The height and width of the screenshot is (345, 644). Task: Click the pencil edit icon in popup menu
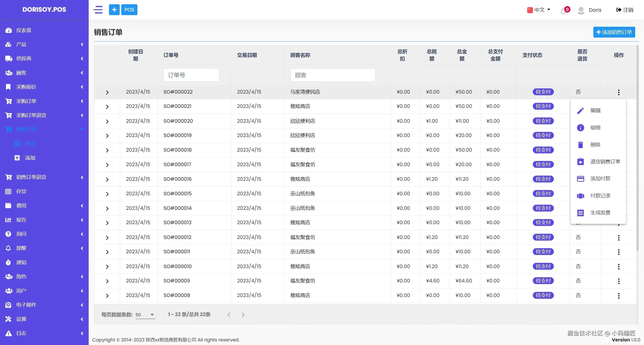pos(580,110)
